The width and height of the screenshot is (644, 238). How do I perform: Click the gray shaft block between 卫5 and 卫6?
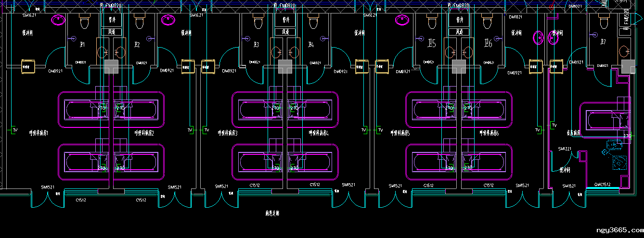click(458, 67)
